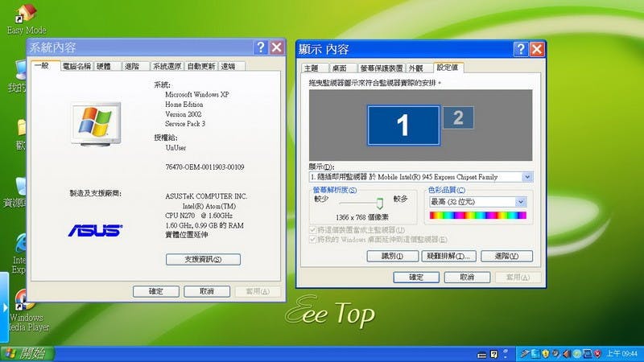Toggle 'use this device as primary monitor' checkbox
This screenshot has height=362, width=644.
click(x=312, y=230)
